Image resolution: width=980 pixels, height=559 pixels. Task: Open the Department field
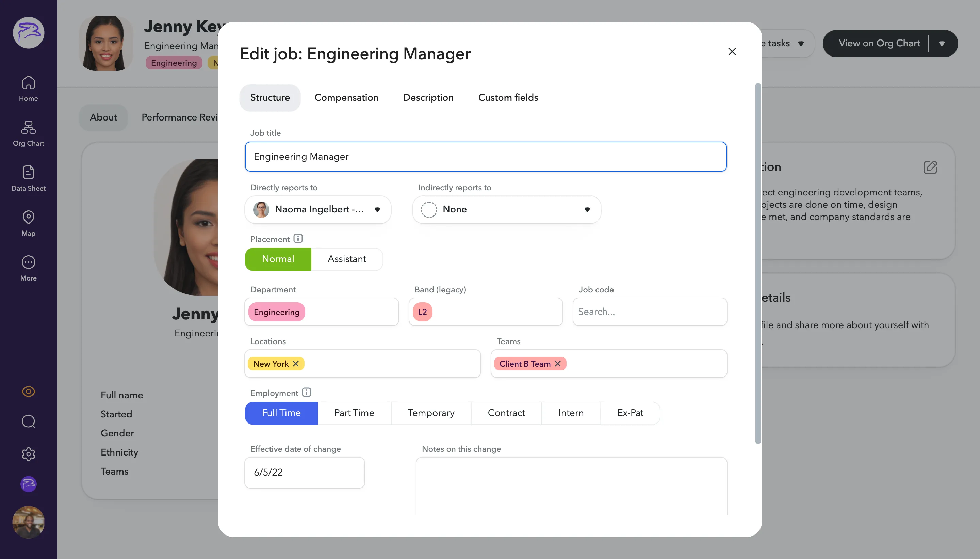322,312
